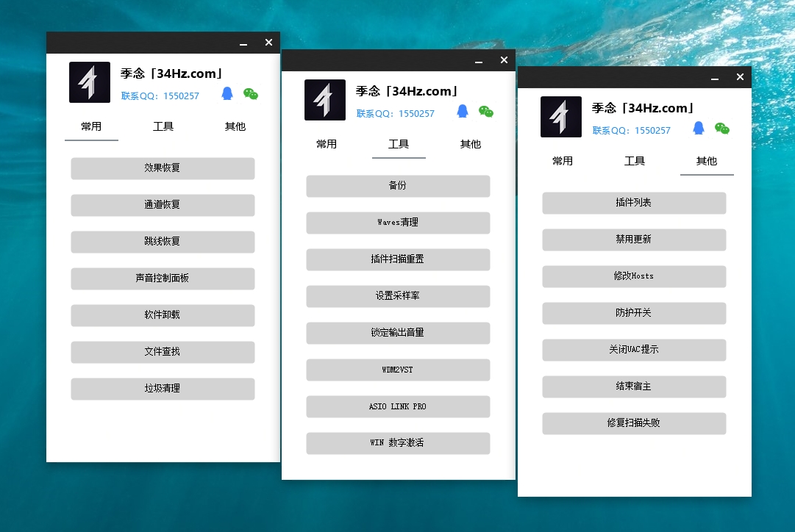Open 设置采样率
This screenshot has width=795, height=532.
pyautogui.click(x=398, y=296)
